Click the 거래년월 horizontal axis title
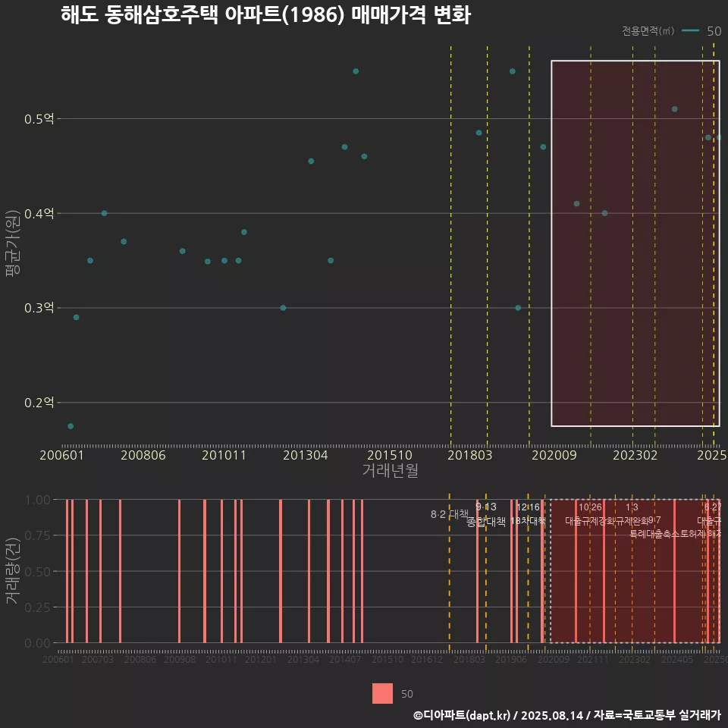Image resolution: width=728 pixels, height=728 pixels. [390, 470]
